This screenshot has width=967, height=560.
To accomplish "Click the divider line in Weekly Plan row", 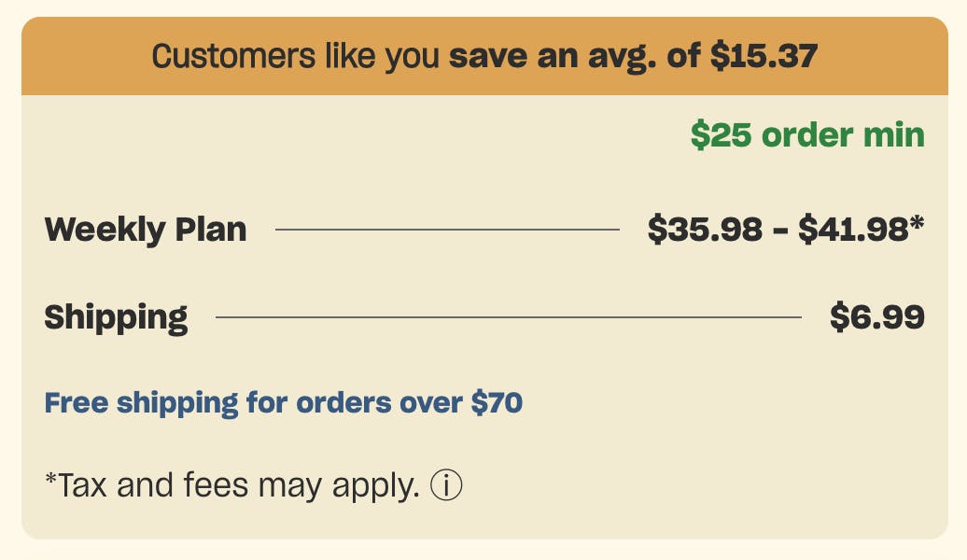I will tap(447, 230).
